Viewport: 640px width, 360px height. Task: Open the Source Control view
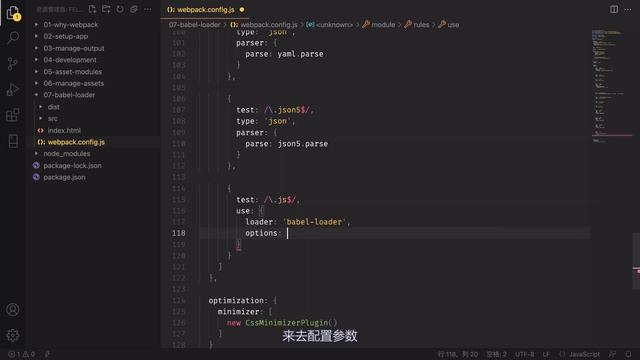[13, 64]
